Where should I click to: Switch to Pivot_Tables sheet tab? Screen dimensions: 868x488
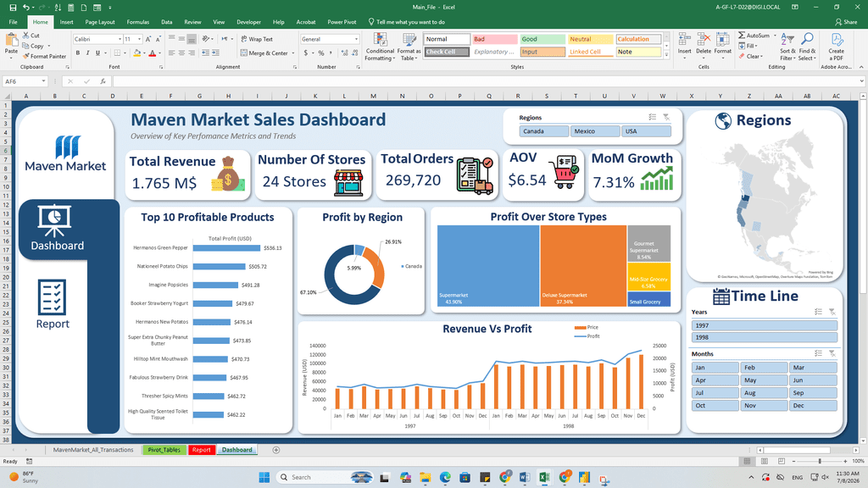164,450
